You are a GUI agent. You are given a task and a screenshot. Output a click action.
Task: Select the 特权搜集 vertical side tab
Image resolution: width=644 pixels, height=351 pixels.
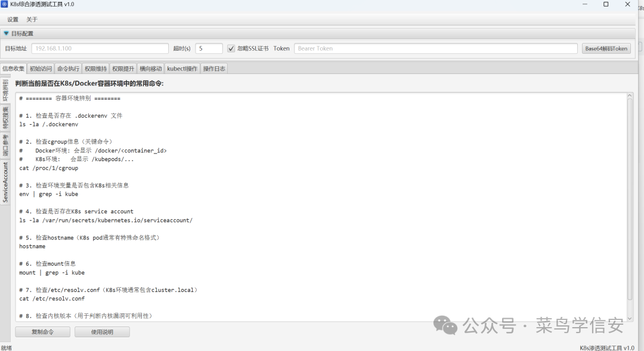(5, 118)
